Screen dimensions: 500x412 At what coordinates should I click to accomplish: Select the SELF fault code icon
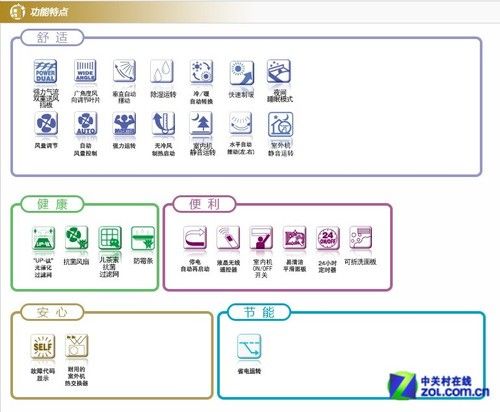tap(42, 346)
